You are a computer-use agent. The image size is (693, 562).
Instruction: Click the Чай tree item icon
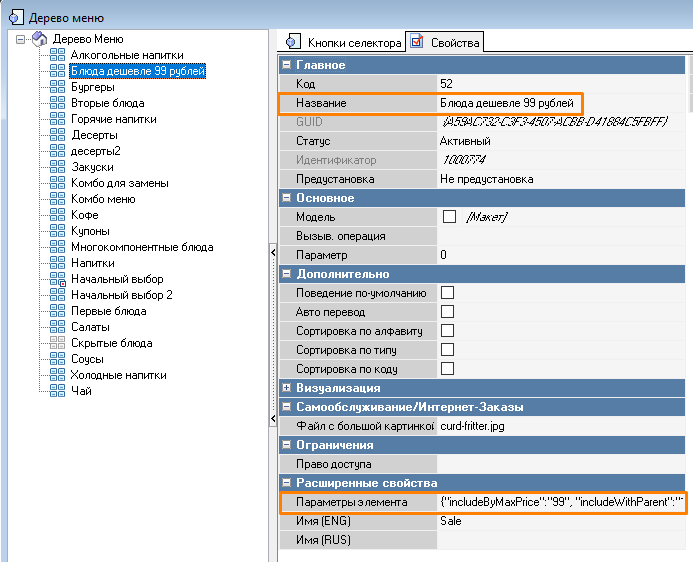point(57,391)
